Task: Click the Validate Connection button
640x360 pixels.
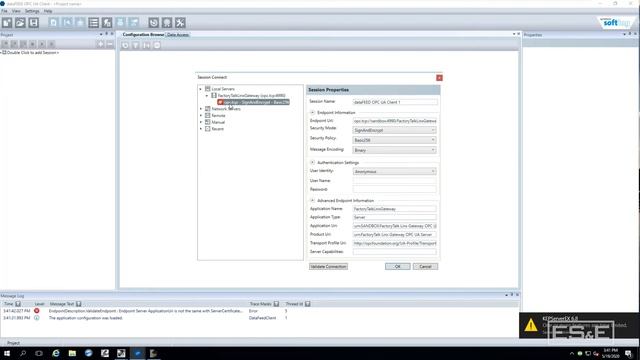Action: point(328,267)
